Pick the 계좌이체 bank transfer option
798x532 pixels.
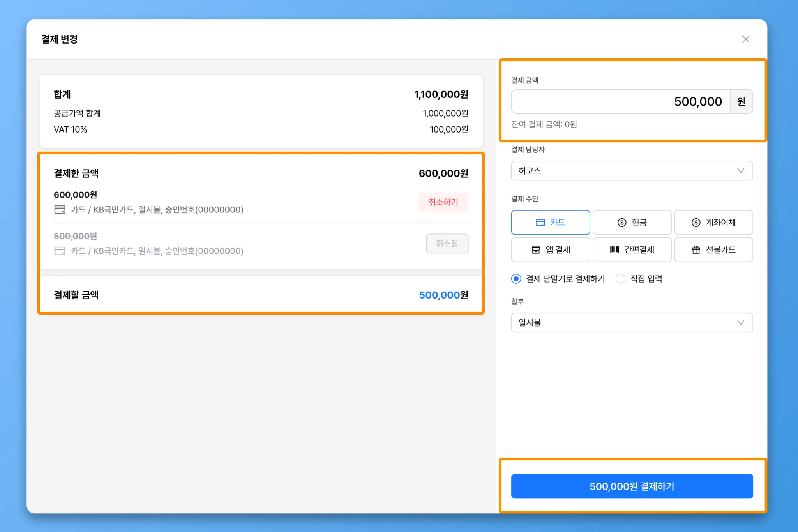(713, 223)
